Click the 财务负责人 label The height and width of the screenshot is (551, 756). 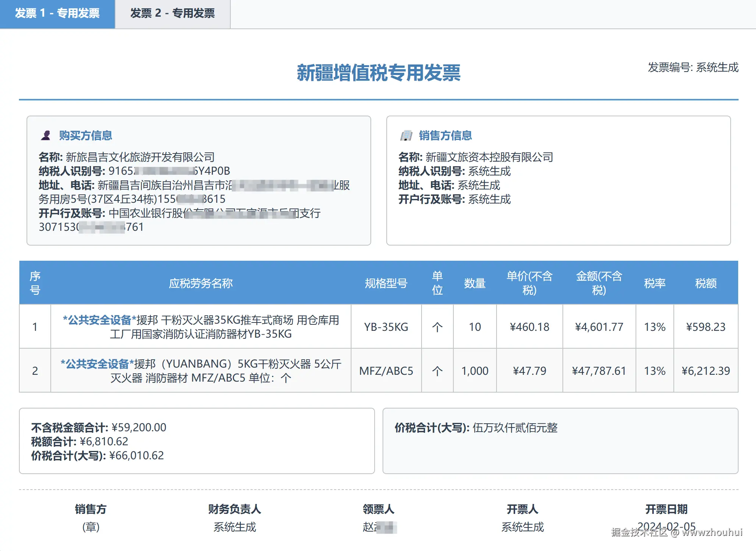coord(234,509)
